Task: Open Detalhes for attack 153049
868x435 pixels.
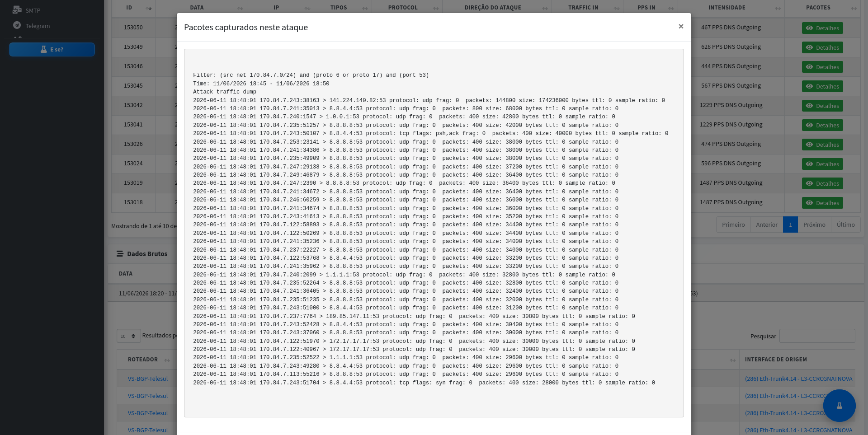Action: pyautogui.click(x=822, y=47)
